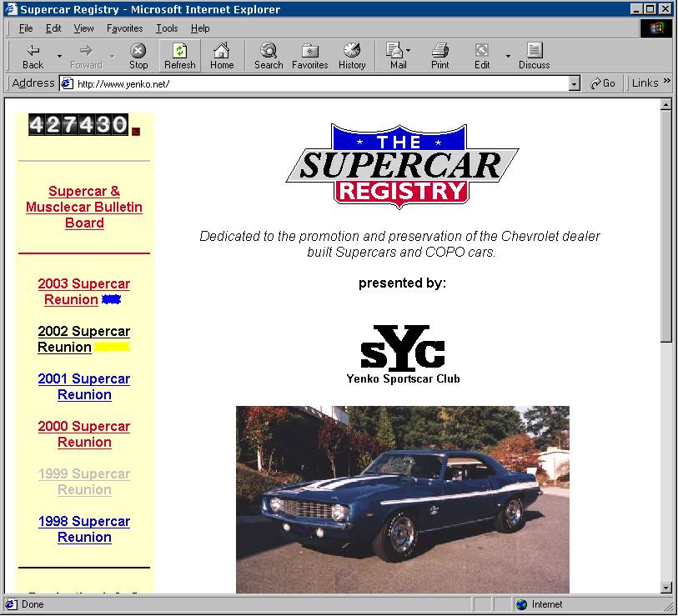This screenshot has height=616, width=678.
Task: Open the Search pane icon
Action: [x=269, y=50]
